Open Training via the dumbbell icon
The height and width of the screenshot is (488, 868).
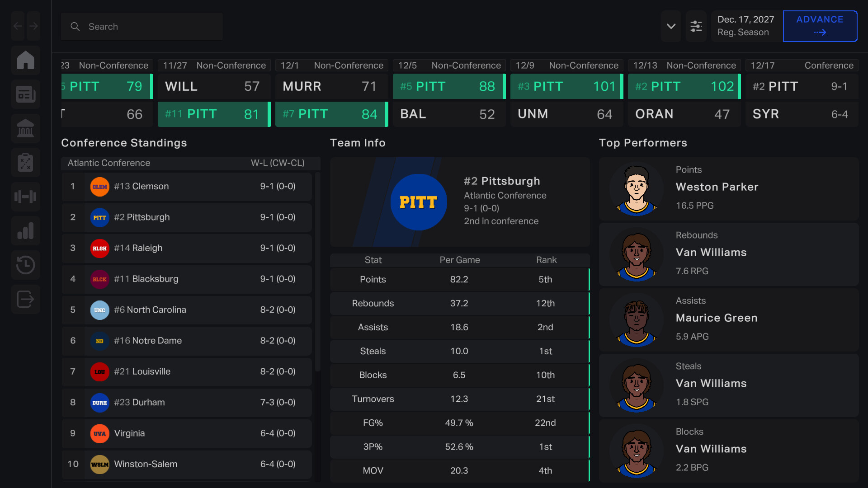26,197
